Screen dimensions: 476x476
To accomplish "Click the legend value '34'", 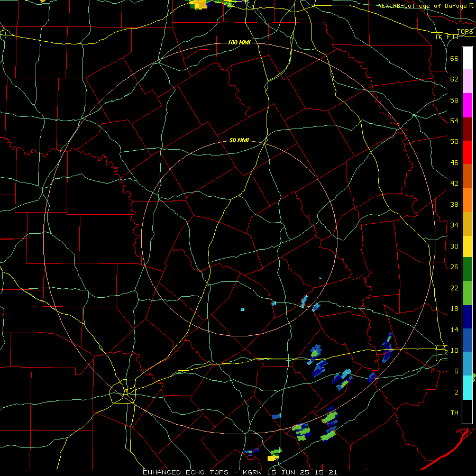I will click(x=454, y=225).
